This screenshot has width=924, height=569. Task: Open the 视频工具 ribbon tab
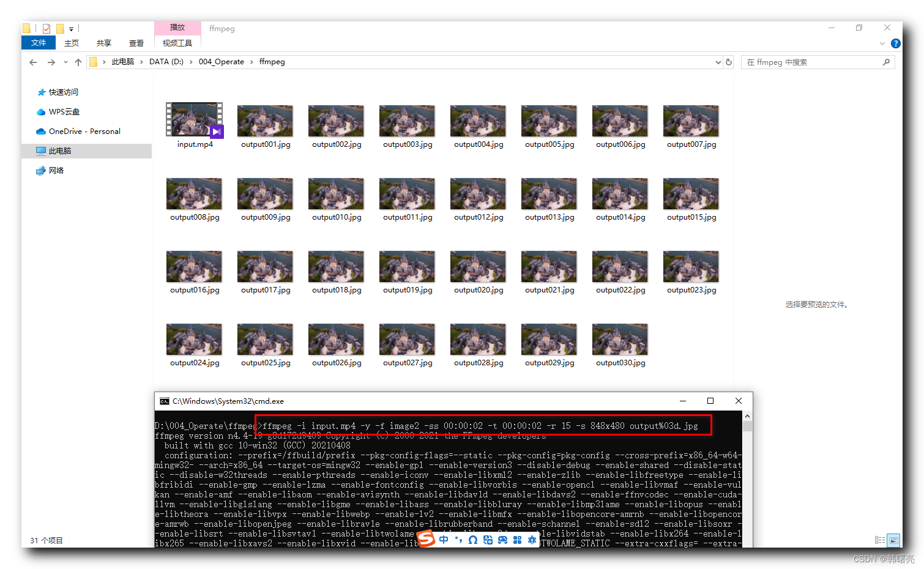[x=177, y=43]
